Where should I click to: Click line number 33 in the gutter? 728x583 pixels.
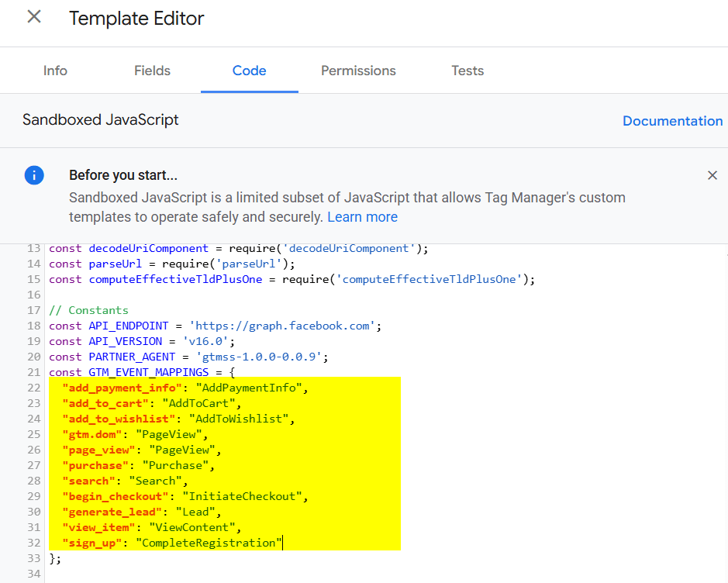click(x=34, y=558)
